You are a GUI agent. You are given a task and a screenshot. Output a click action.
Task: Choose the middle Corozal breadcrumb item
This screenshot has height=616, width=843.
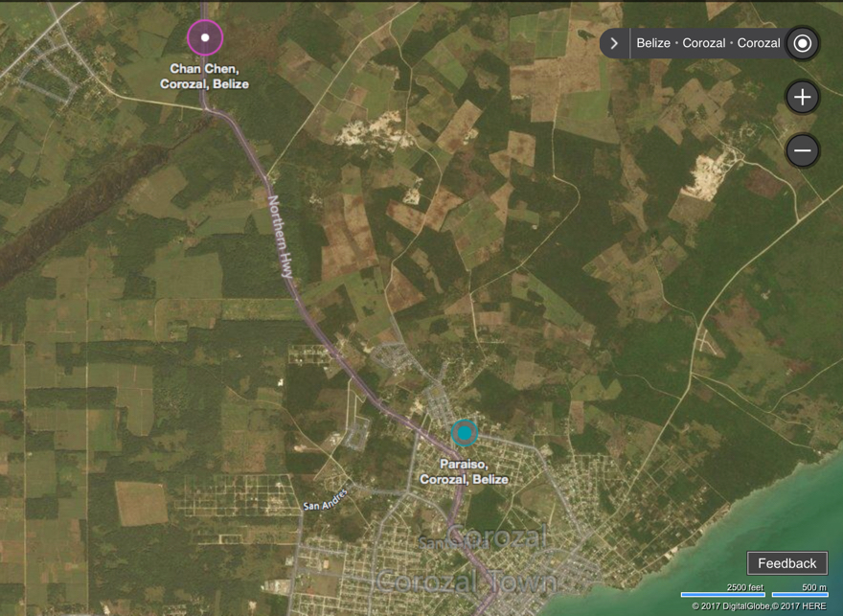point(703,43)
